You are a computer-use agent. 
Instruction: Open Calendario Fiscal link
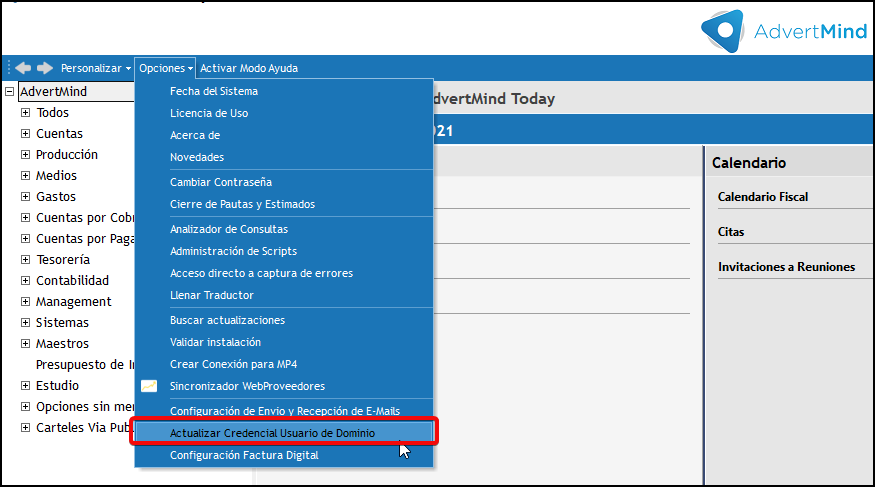click(x=763, y=197)
